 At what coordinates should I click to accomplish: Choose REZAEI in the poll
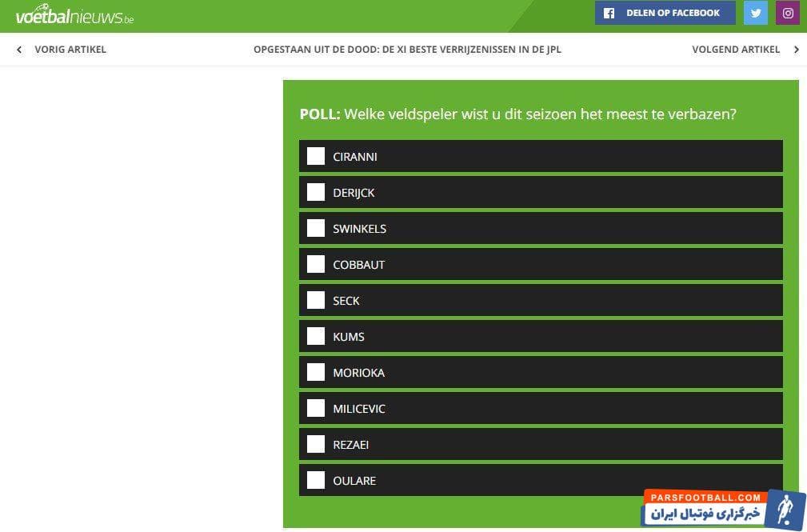coord(316,444)
